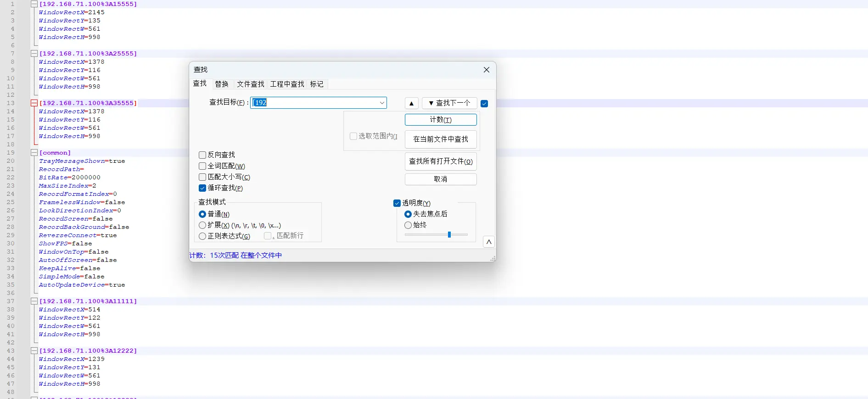Collapse the section [192.168.71.100%3A25555]

(x=34, y=53)
